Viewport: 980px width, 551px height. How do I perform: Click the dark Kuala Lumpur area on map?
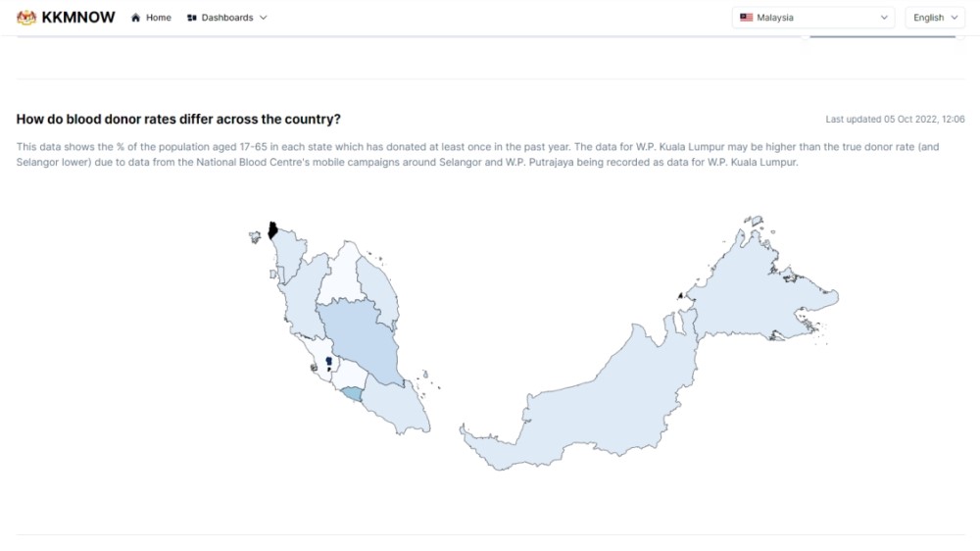[328, 361]
